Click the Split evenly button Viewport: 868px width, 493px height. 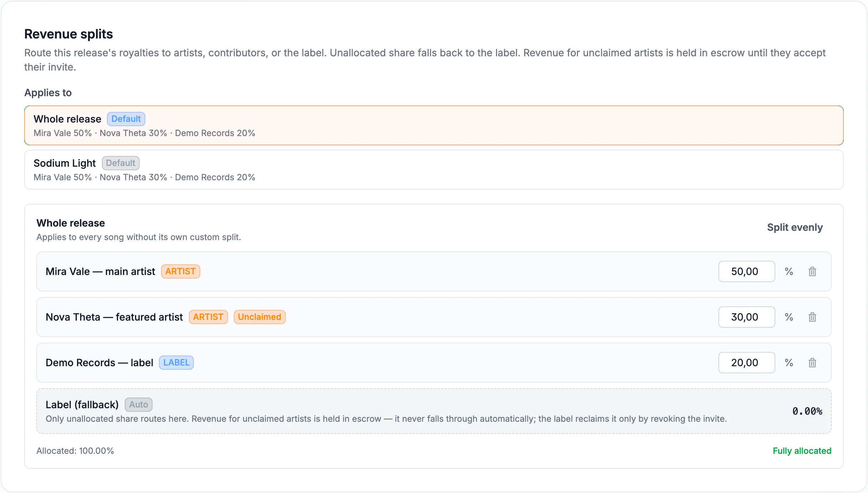tap(795, 227)
